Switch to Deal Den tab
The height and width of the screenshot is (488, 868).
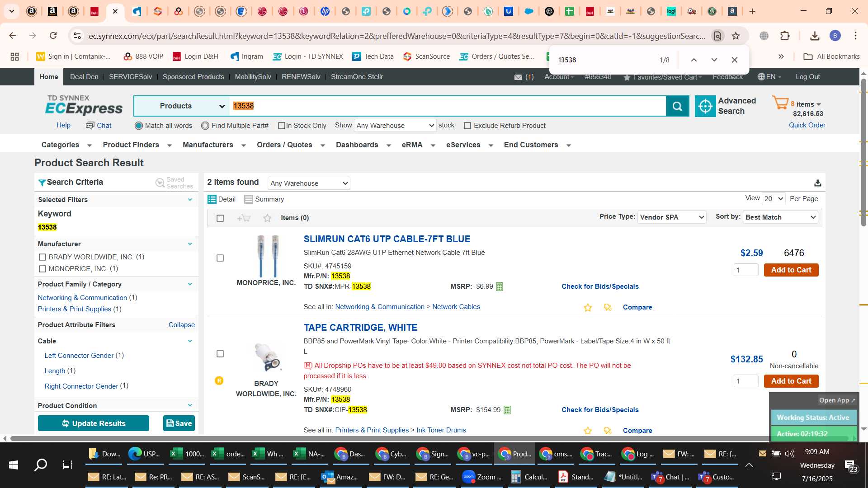tap(84, 77)
